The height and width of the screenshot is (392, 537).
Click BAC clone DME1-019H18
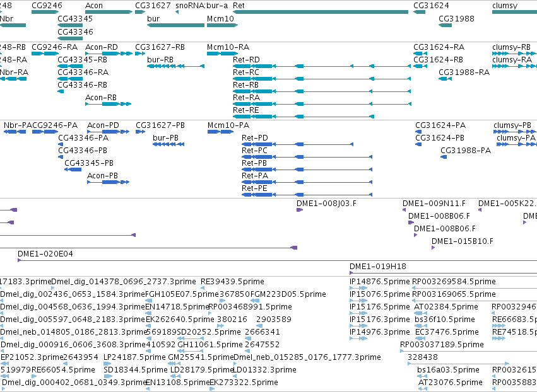[378, 267]
